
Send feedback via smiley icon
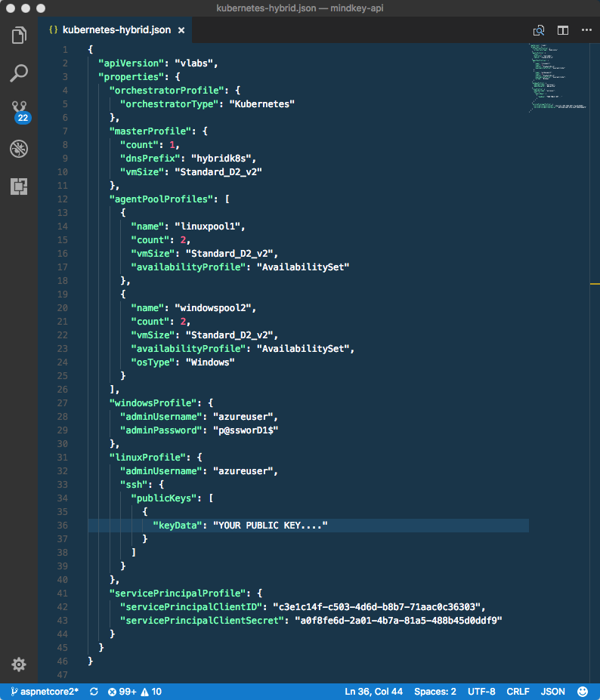(x=583, y=691)
